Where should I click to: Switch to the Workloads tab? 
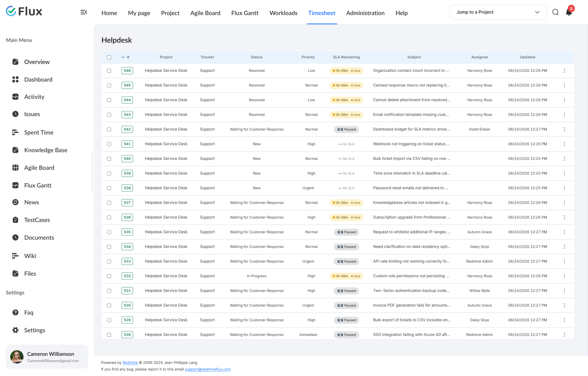point(283,13)
